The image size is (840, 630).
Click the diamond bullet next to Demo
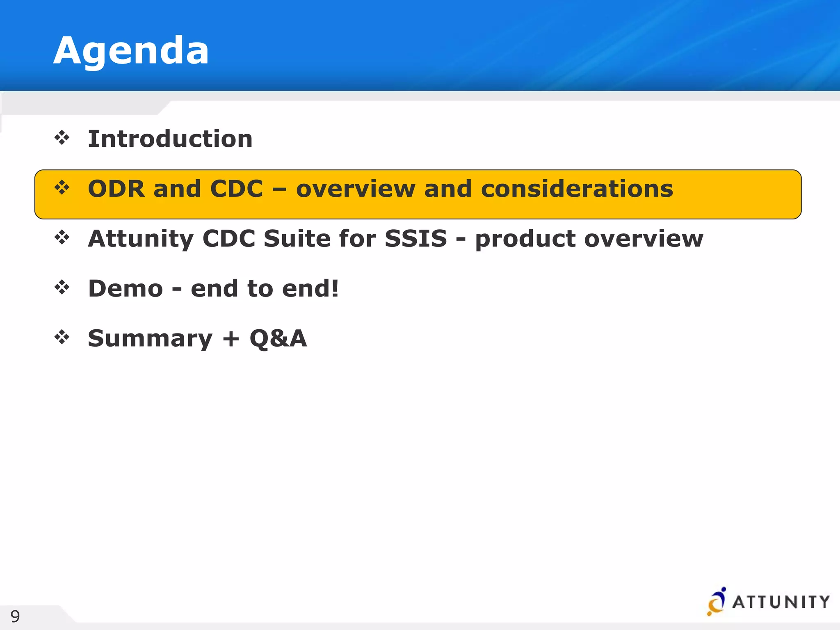(62, 288)
